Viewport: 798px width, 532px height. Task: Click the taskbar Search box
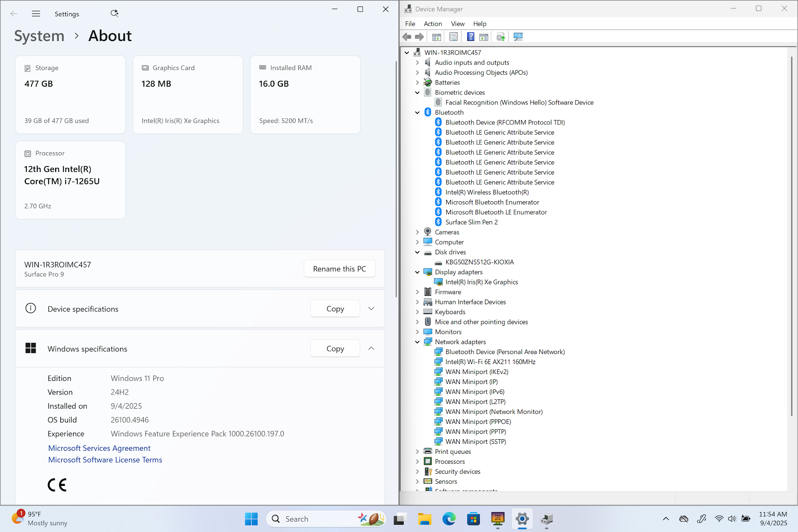[326, 519]
